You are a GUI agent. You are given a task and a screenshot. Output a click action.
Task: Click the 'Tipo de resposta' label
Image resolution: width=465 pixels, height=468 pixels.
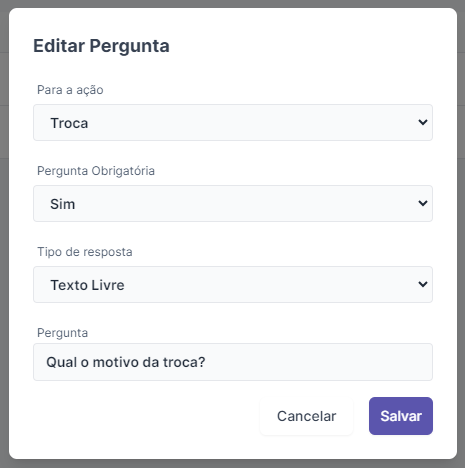[85, 252]
